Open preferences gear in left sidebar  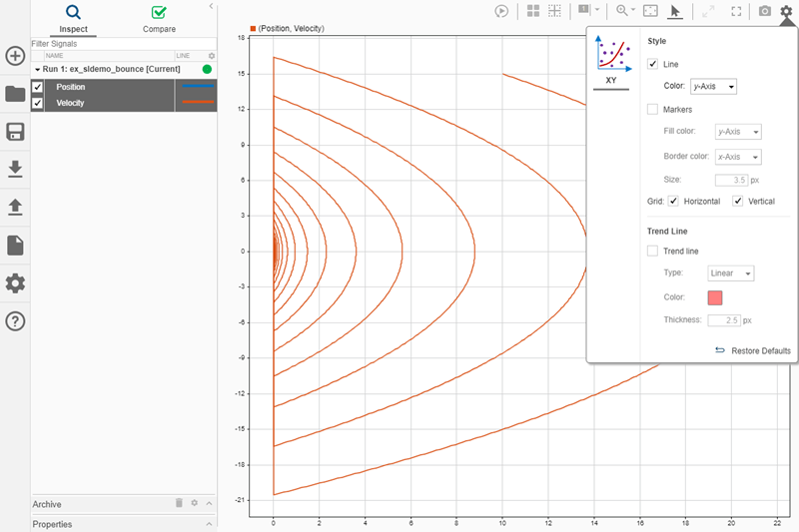(x=15, y=283)
